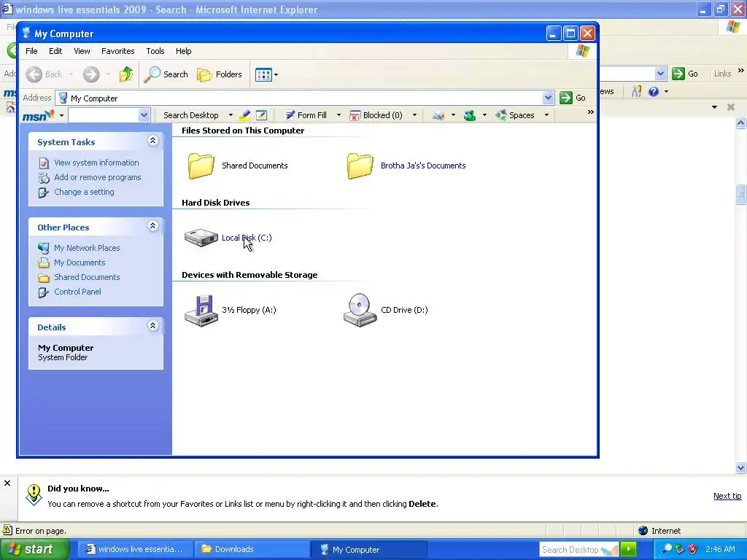Open the Blocked (0) dropdown arrow
The height and width of the screenshot is (560, 747).
(414, 115)
